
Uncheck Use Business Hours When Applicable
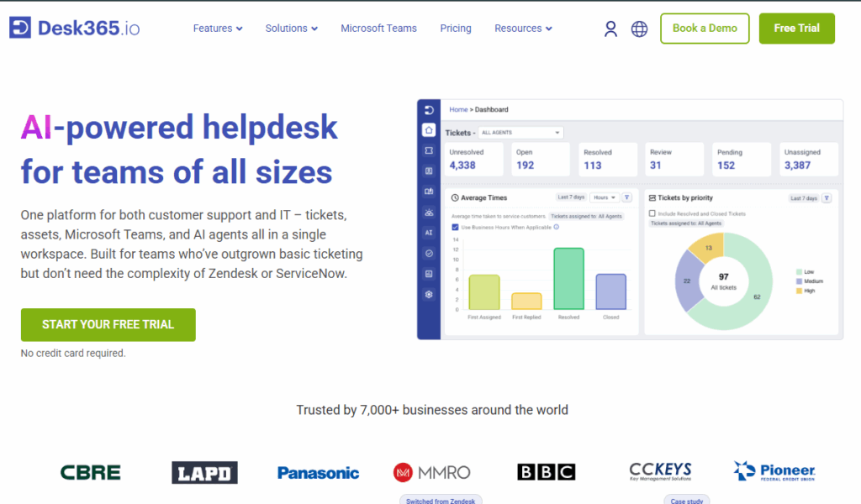455,227
